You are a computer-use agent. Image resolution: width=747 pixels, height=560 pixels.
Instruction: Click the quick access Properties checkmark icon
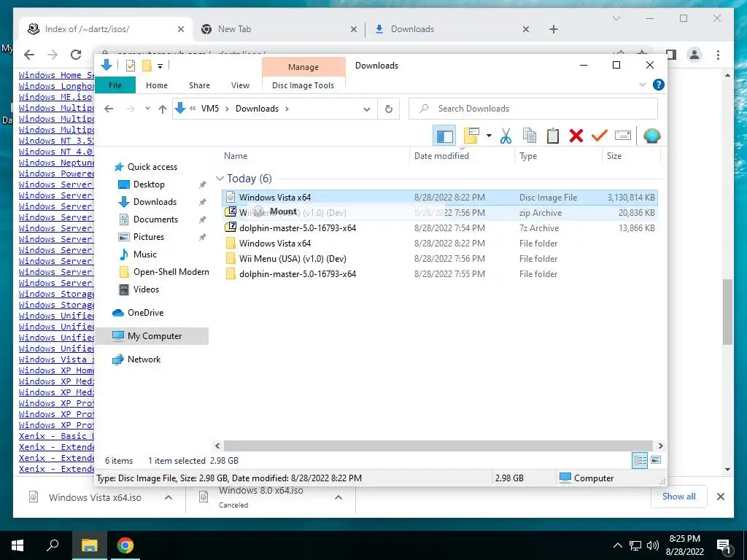pyautogui.click(x=130, y=66)
